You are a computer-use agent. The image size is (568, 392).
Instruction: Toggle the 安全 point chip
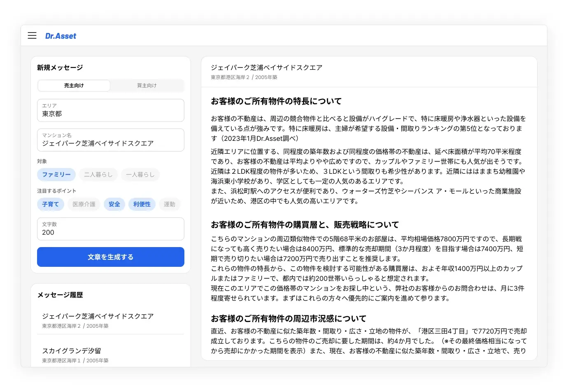tap(114, 204)
